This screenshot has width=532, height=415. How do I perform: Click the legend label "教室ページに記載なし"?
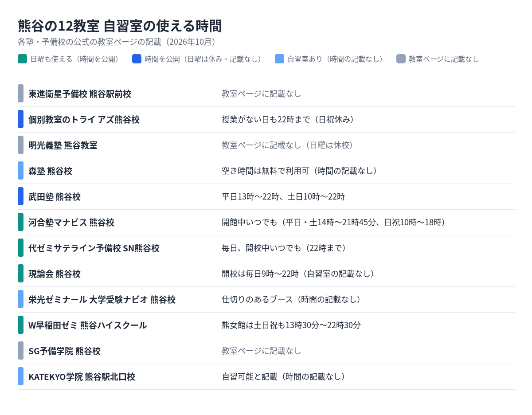[444, 59]
